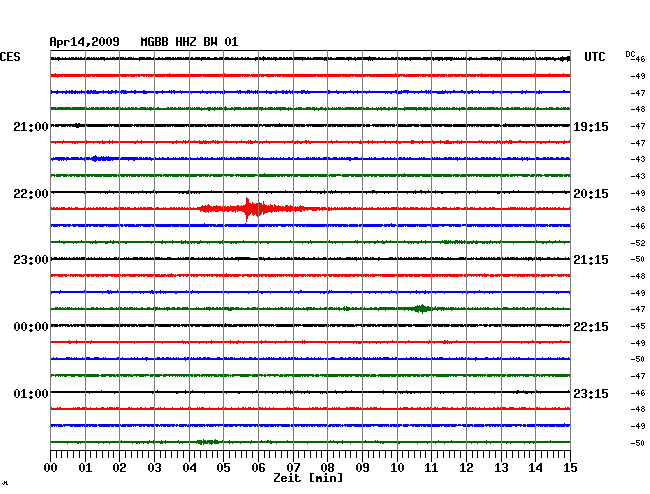Select the 01:00 local time label

tap(31, 393)
